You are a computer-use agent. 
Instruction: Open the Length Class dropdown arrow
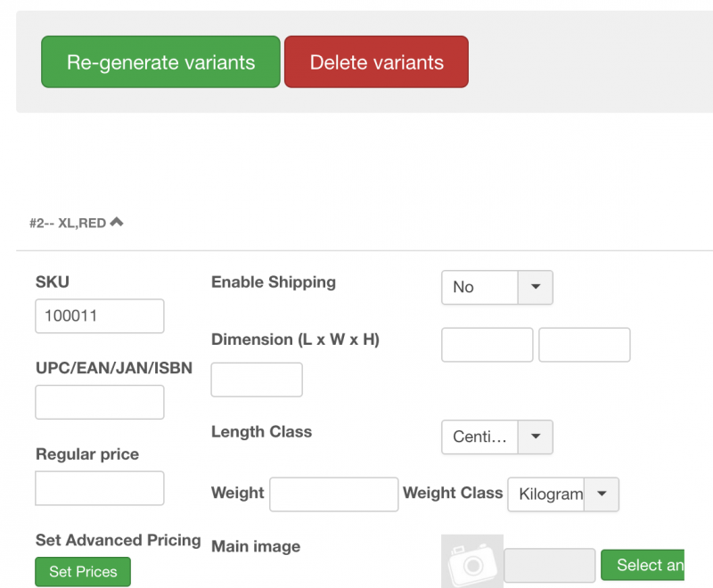coord(536,437)
